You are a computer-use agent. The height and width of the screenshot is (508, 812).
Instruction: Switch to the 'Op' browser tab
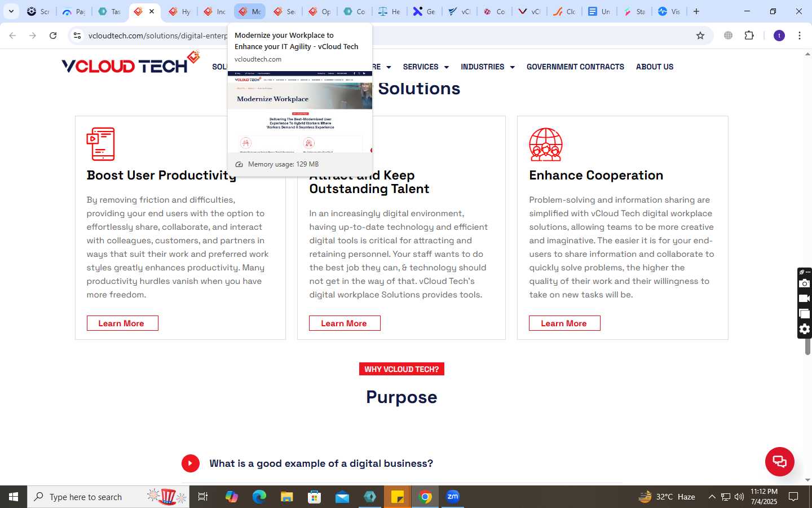tap(319, 11)
